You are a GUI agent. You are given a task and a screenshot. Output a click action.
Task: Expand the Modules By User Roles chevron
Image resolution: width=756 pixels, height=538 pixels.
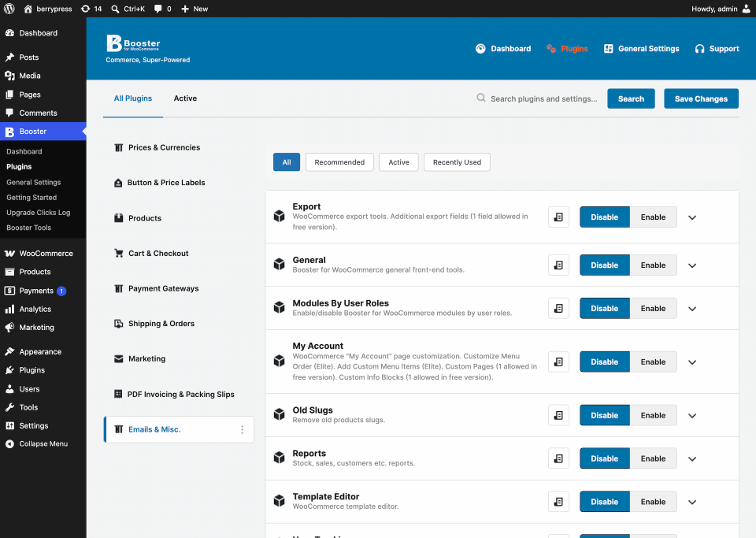click(692, 309)
